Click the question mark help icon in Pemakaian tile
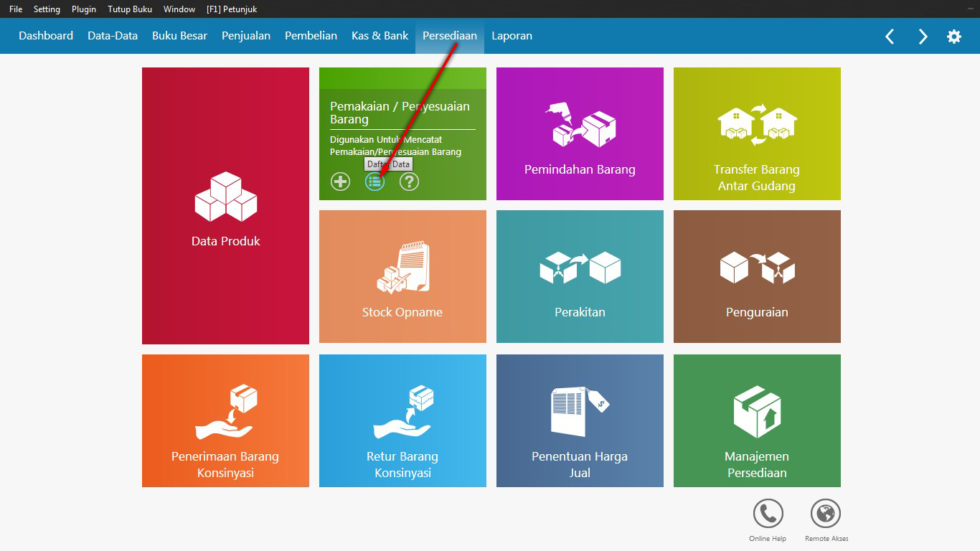The height and width of the screenshot is (551, 980). click(409, 182)
